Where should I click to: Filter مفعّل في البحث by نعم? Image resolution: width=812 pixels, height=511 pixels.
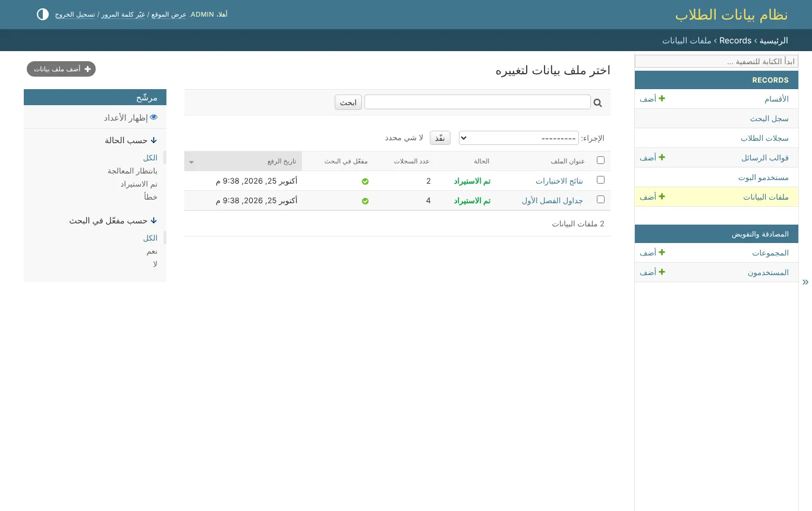click(152, 251)
